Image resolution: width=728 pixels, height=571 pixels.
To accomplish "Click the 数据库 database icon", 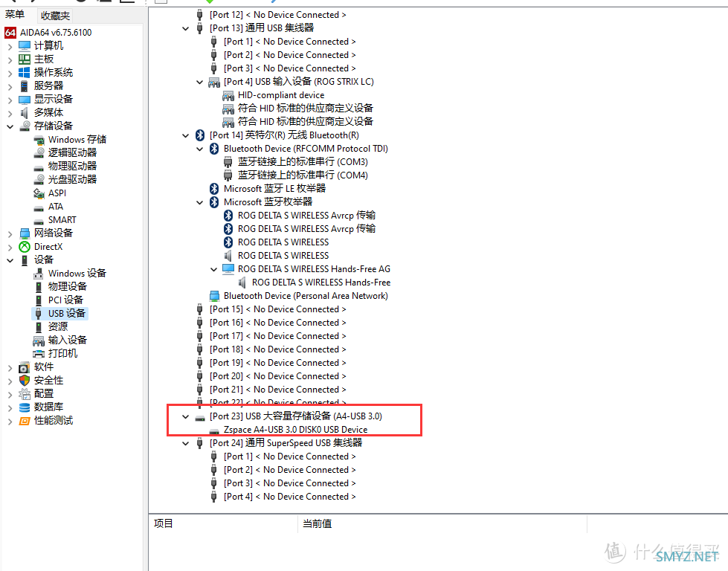I will pyautogui.click(x=25, y=407).
